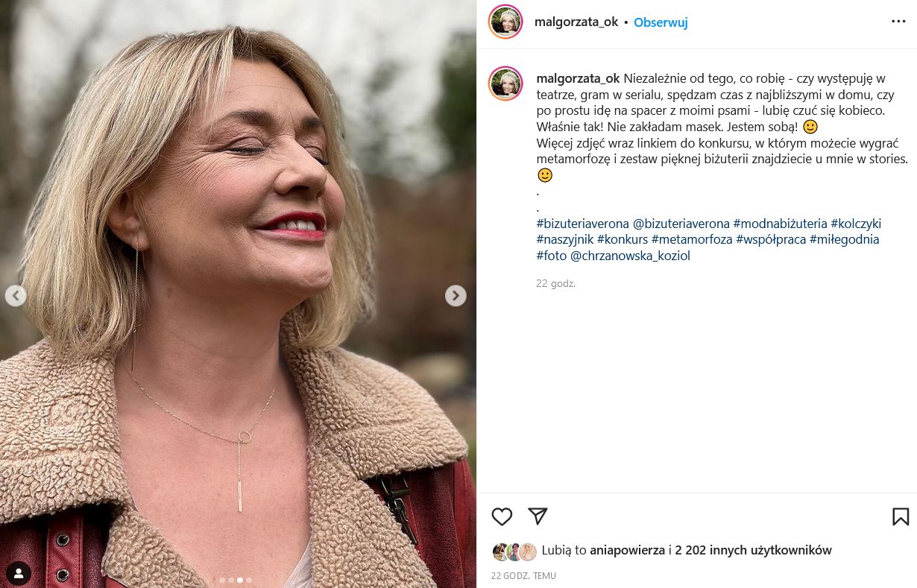Screen dimensions: 917x588
Task: Open the #bizuteriaverona hashtag
Action: 582,224
